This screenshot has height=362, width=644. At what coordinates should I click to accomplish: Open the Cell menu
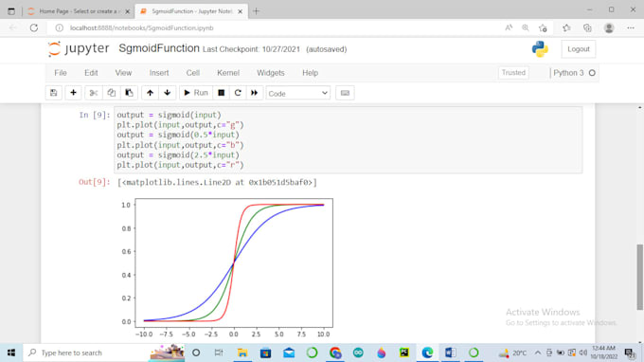point(192,73)
